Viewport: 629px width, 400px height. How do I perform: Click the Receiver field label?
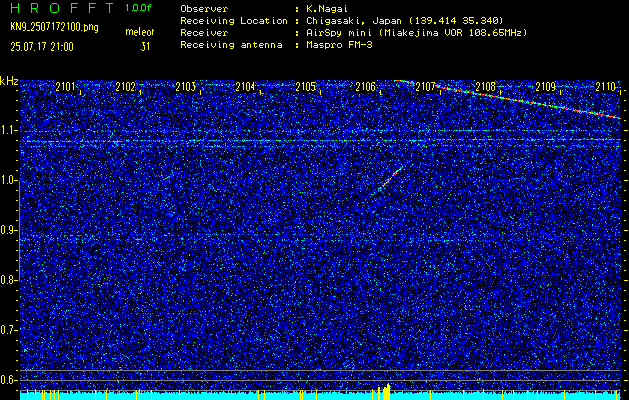coord(204,32)
